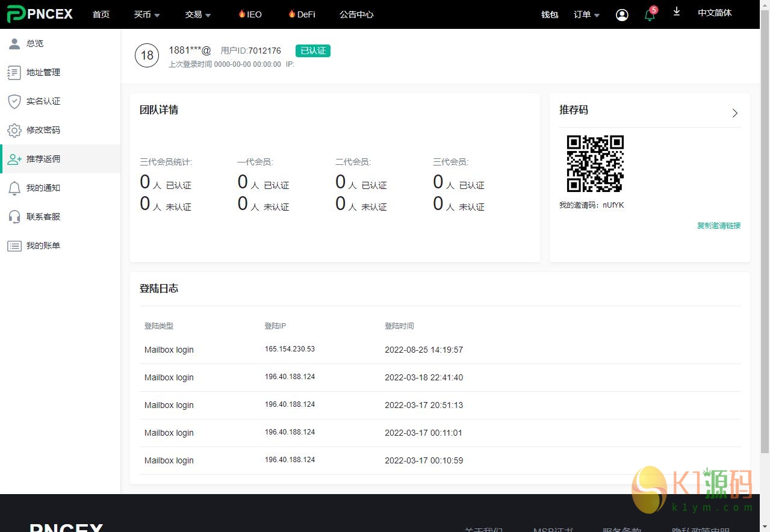This screenshot has height=532, width=770.
Task: Open the user profile account icon
Action: pos(622,14)
